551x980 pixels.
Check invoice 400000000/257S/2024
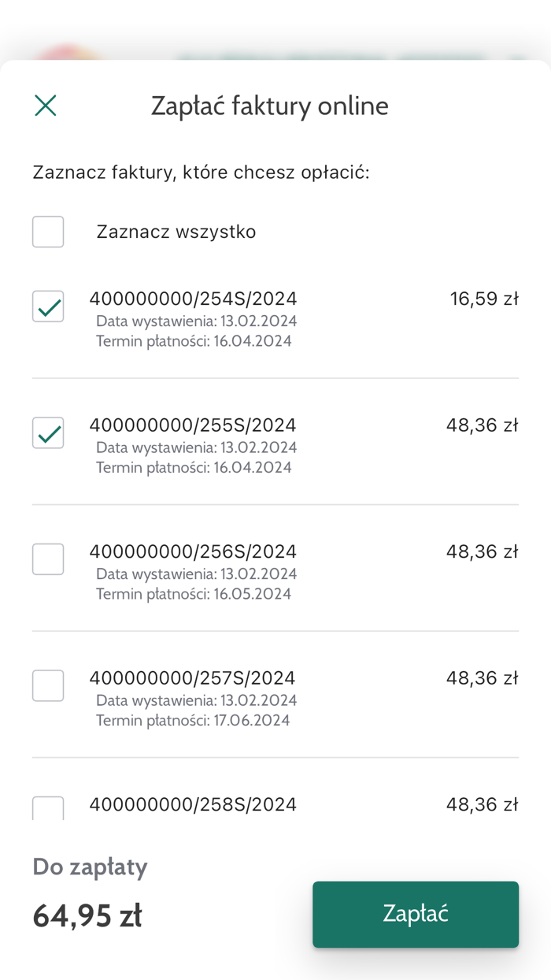tap(48, 685)
